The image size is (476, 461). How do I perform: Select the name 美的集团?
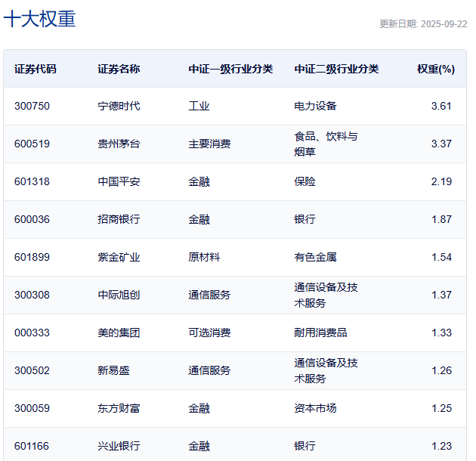pos(119,333)
